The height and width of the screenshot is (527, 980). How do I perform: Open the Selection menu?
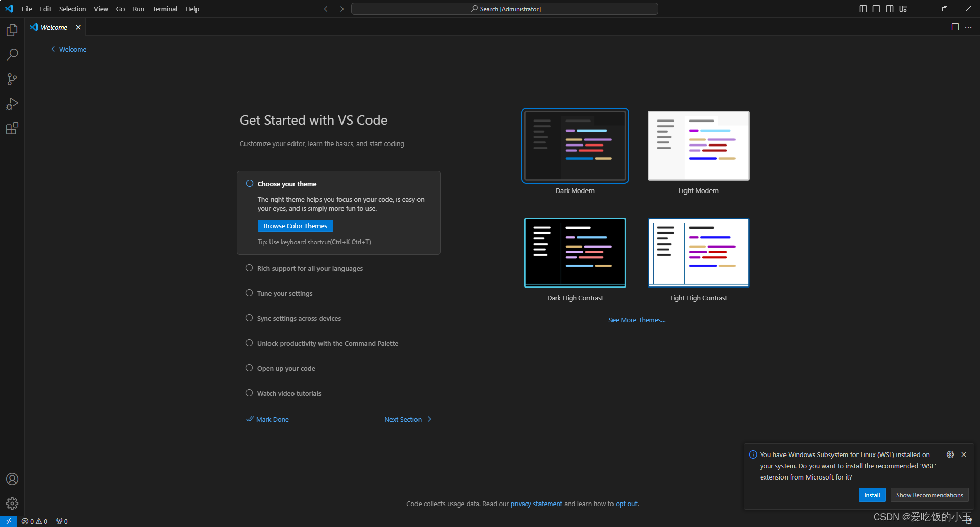tap(72, 9)
